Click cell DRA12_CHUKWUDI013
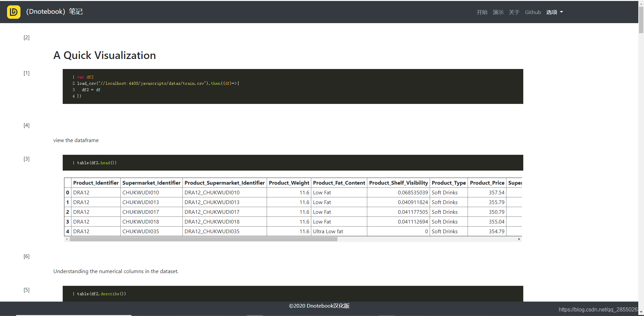Image resolution: width=644 pixels, height=316 pixels. coord(225,202)
